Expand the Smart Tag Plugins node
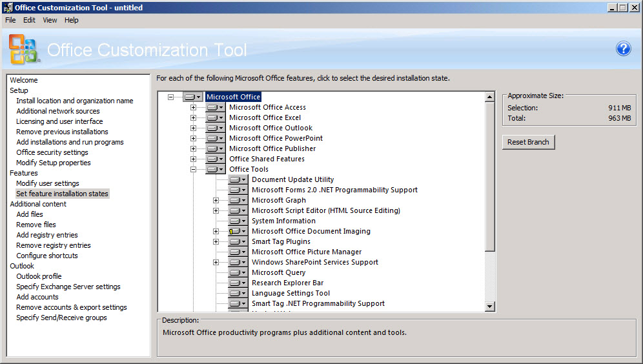The width and height of the screenshot is (643, 364). click(x=216, y=242)
